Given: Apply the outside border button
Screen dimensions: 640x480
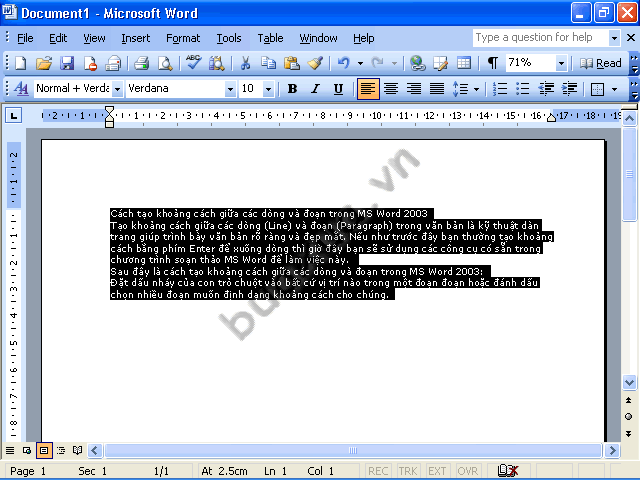Looking at the screenshot, I should click(x=597, y=89).
